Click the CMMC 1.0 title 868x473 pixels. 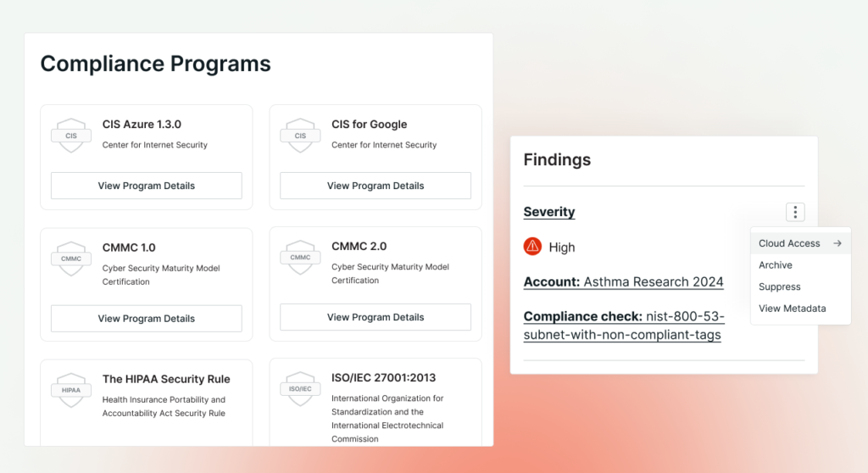[129, 248]
